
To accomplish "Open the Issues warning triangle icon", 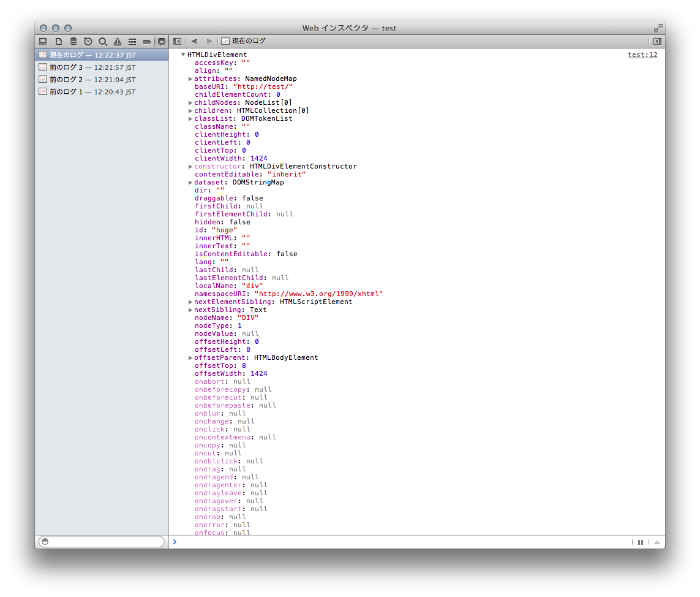I will pyautogui.click(x=118, y=42).
